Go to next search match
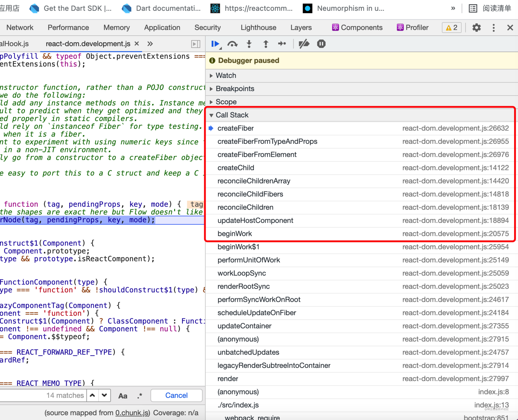Screen dimensions: 518x420 [104, 395]
